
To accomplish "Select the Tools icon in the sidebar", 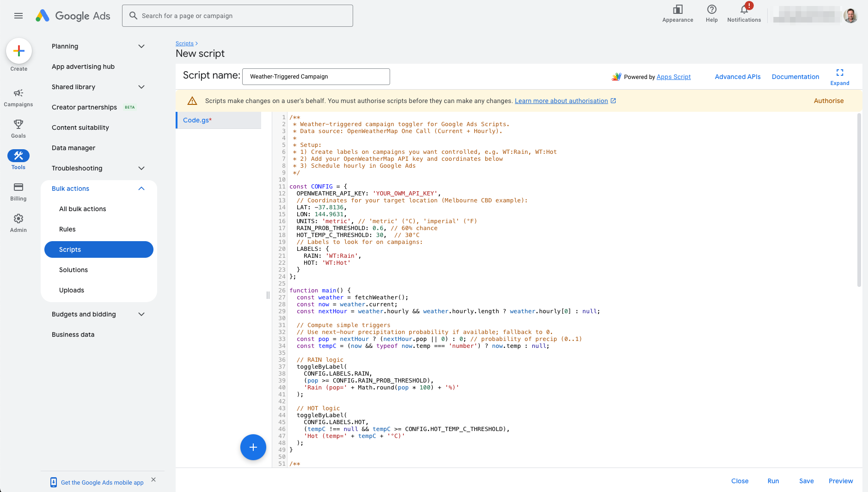I will 18,156.
